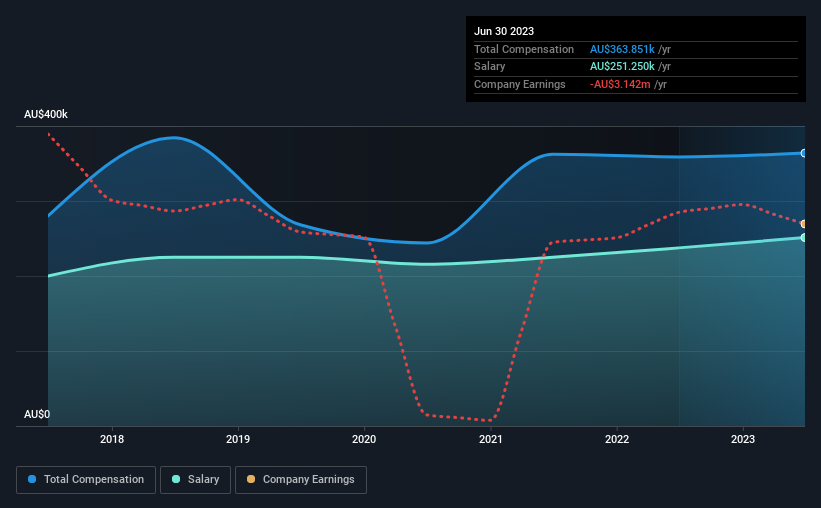Select the Total Compensation endpoint marker
The height and width of the screenshot is (508, 821).
803,153
